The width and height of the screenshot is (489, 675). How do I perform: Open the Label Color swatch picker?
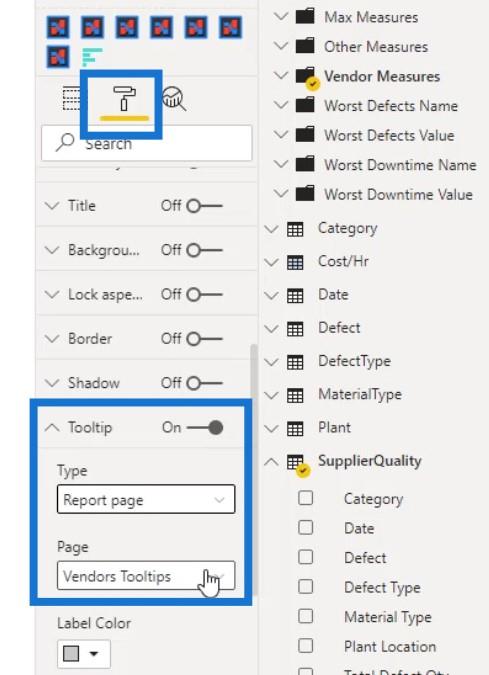[84, 654]
